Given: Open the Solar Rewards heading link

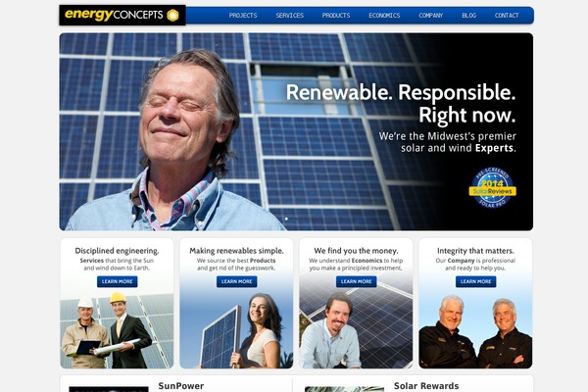Looking at the screenshot, I should 426,386.
